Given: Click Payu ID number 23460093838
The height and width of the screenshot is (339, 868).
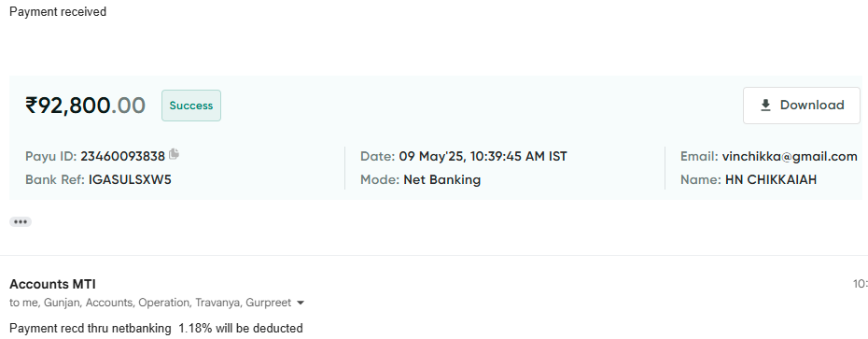Looking at the screenshot, I should 123,157.
